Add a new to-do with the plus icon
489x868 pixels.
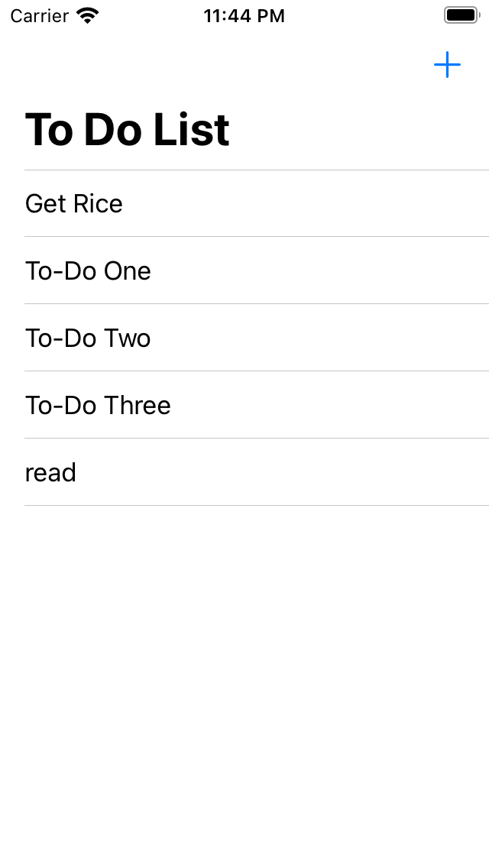447,65
